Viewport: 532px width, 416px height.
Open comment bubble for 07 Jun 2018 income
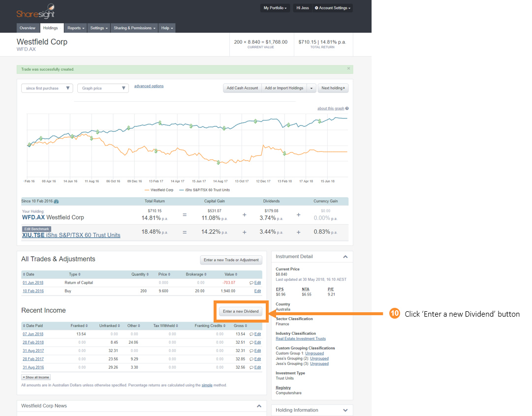(x=251, y=334)
